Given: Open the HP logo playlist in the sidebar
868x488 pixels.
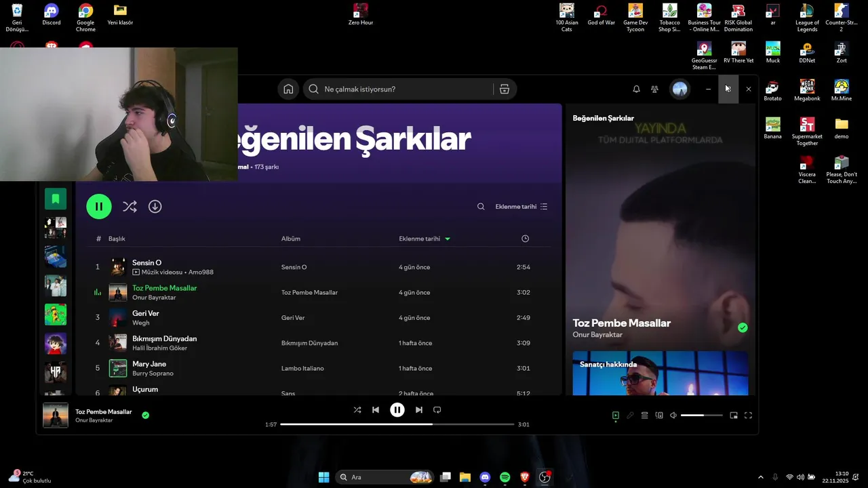Looking at the screenshot, I should (x=56, y=372).
